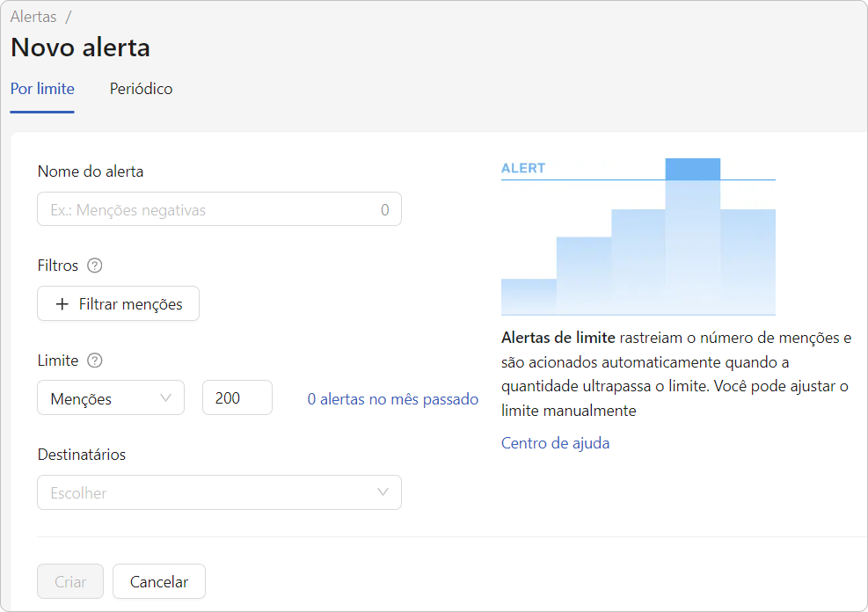
Task: Switch to the Periódico tab
Action: pyautogui.click(x=142, y=89)
